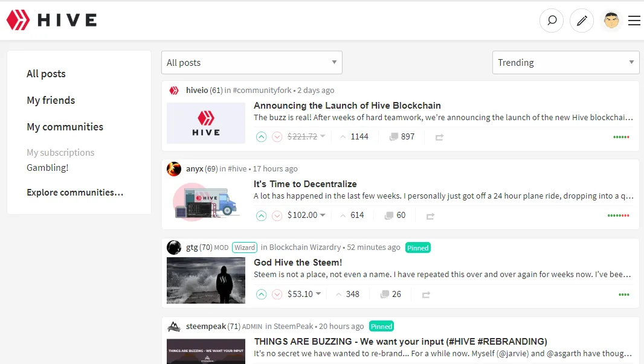Downvote God Hive the Steem post
Viewport: 644px width, 364px height.
[x=277, y=294]
